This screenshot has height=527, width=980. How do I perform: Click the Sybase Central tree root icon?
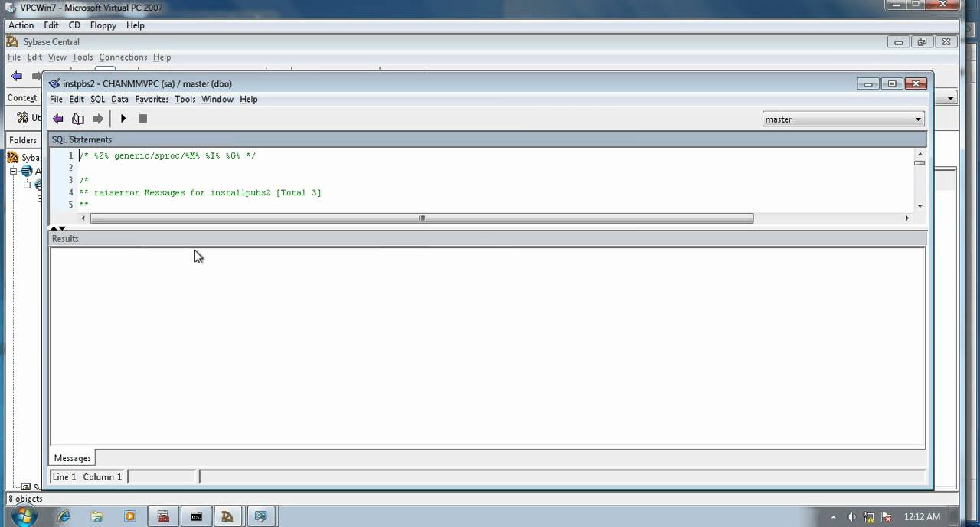(14, 157)
